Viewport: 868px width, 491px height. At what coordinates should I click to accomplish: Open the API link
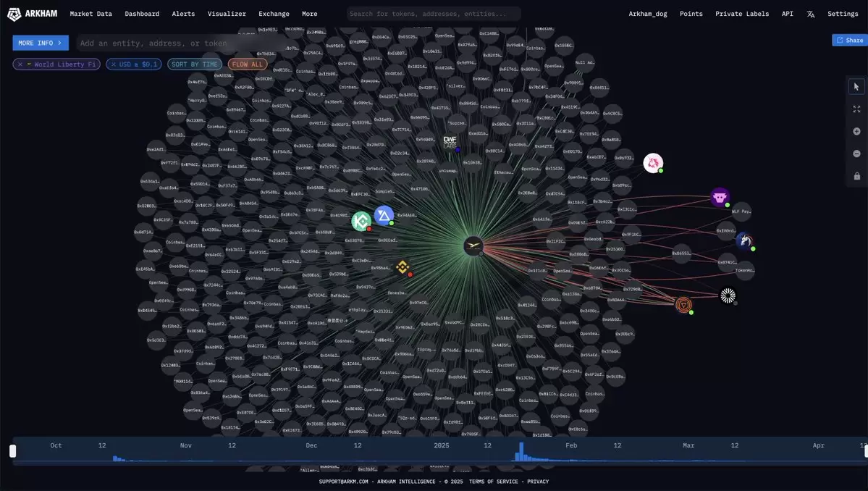pyautogui.click(x=787, y=14)
